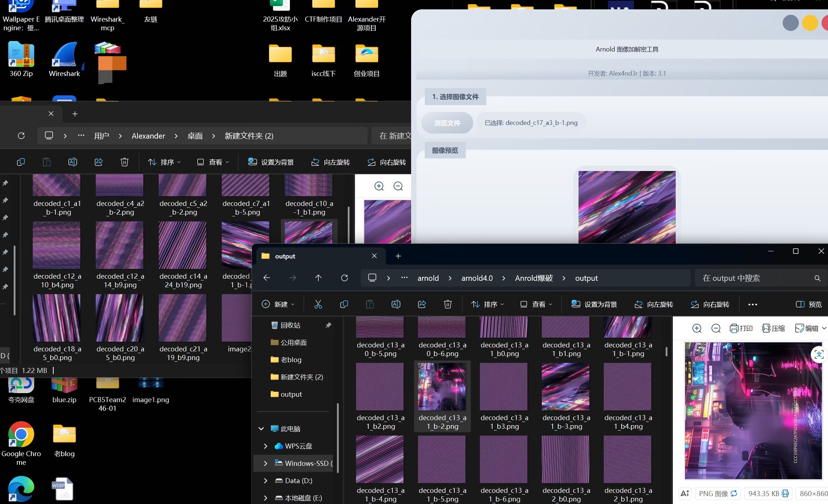This screenshot has height=504, width=828.
Task: Toggle the 预览 preview pane button
Action: tap(809, 304)
